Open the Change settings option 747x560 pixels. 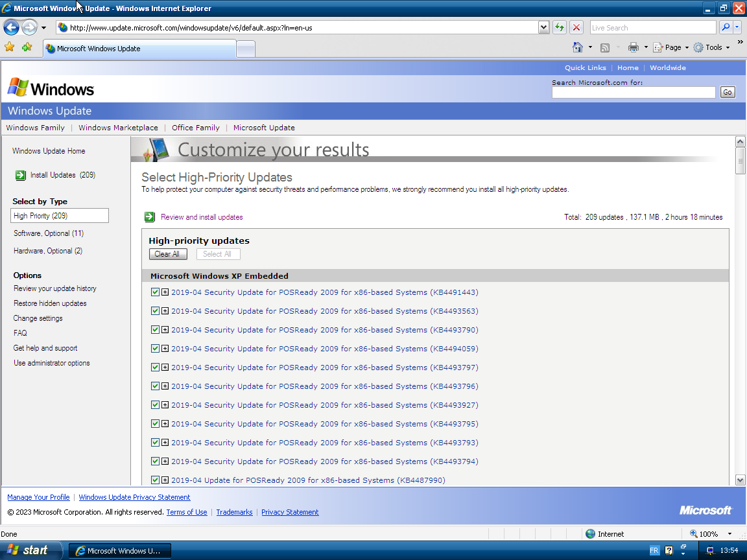coord(38,318)
